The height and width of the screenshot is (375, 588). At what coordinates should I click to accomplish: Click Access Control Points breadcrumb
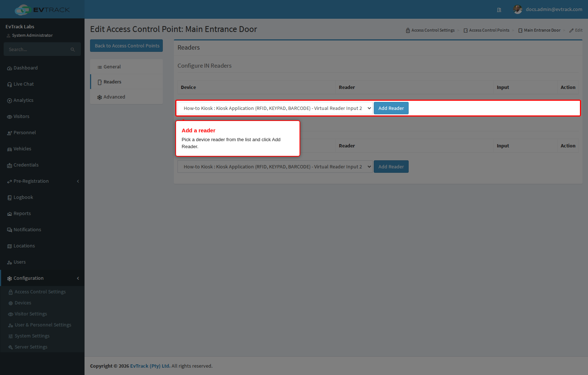(x=487, y=30)
